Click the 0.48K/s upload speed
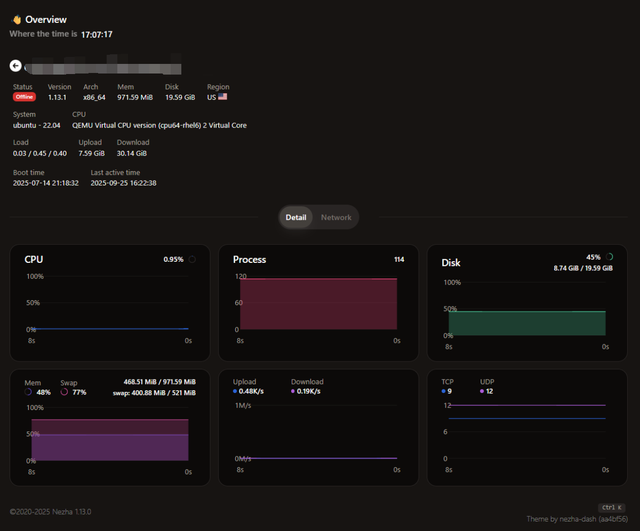 point(251,391)
